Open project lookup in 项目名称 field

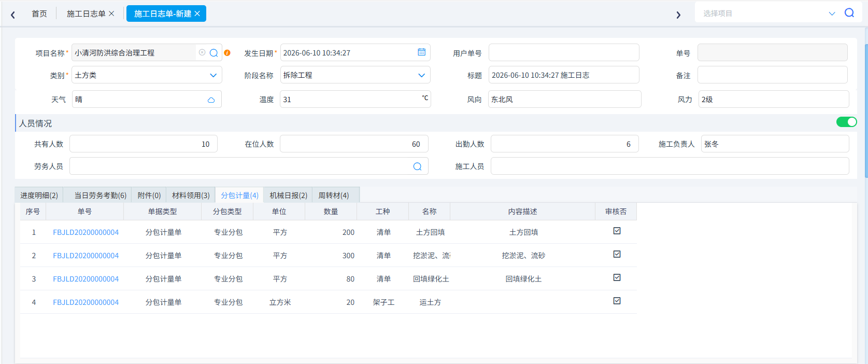point(214,53)
